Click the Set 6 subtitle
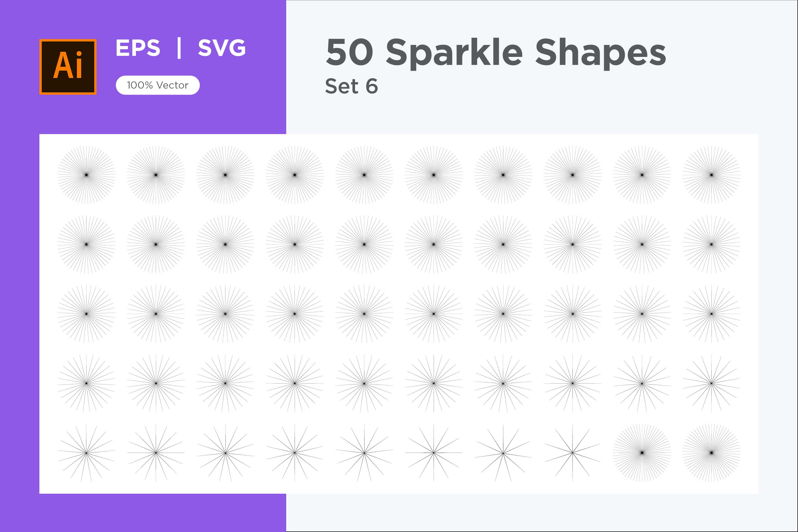This screenshot has width=798, height=532. coord(351,86)
